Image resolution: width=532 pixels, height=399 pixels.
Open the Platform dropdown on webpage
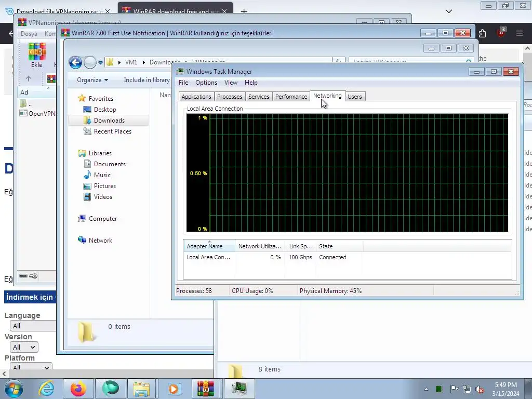[31, 367]
